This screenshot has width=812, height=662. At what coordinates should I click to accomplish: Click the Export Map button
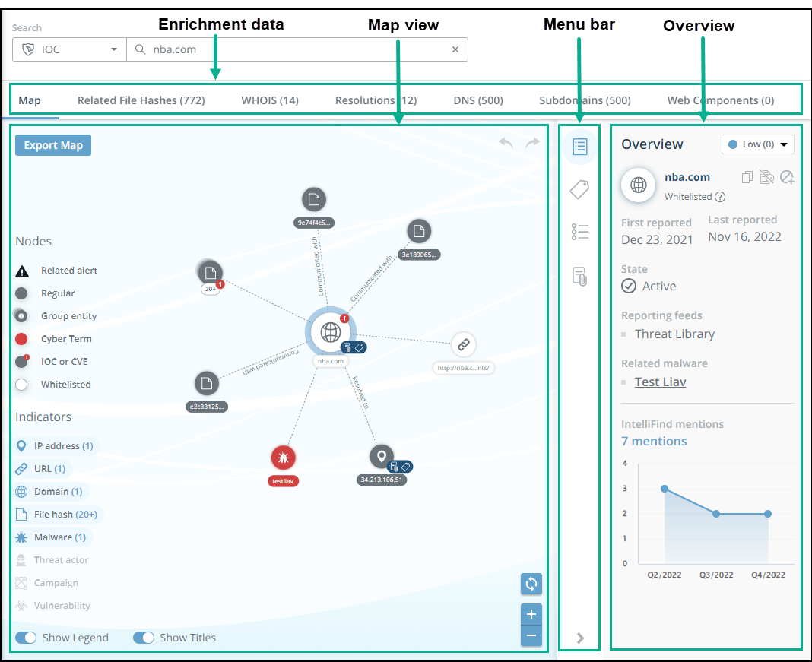pos(53,145)
